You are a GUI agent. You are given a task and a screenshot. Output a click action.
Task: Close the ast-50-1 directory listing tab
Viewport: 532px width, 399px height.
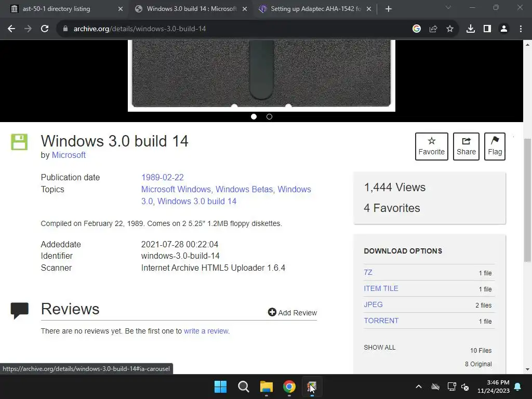[121, 9]
